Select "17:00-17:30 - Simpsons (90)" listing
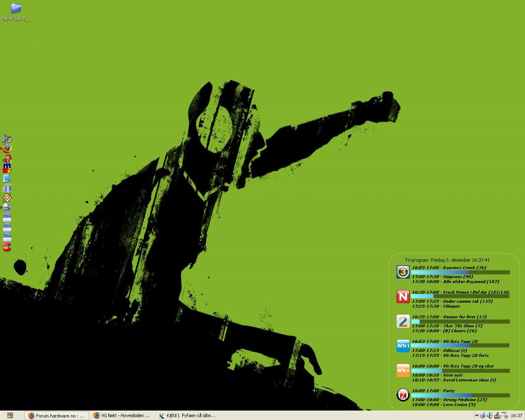525x420 pixels. coord(443,277)
